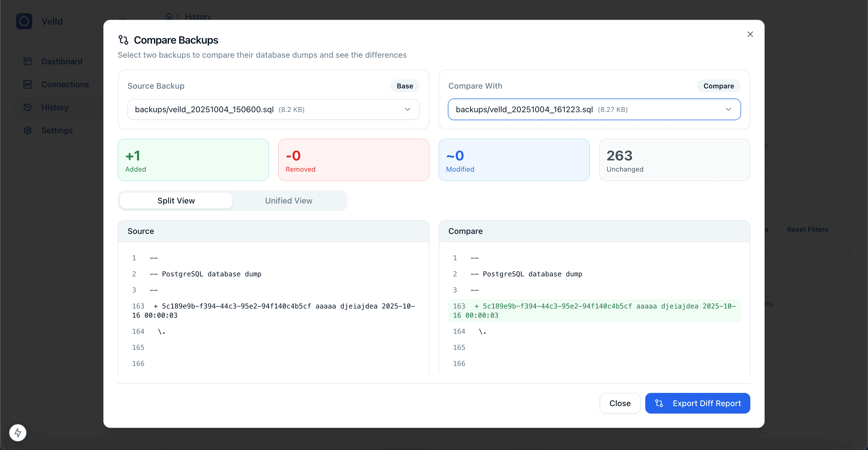Close the Compare Backups dialog via X
This screenshot has height=450, width=868.
pos(750,34)
